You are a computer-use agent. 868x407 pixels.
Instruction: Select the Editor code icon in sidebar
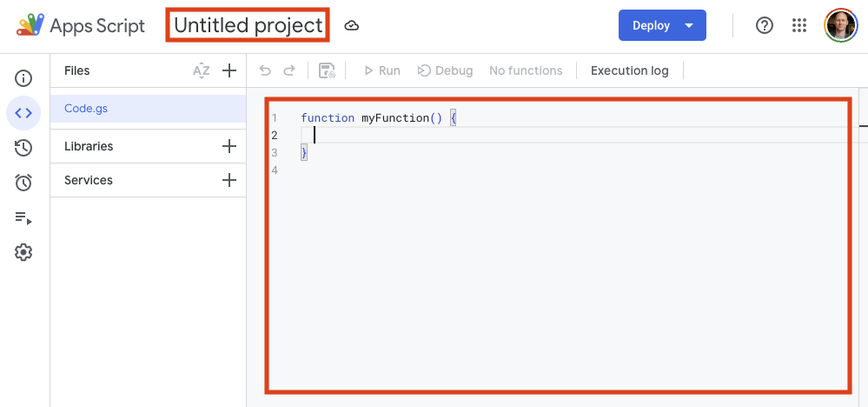tap(23, 113)
